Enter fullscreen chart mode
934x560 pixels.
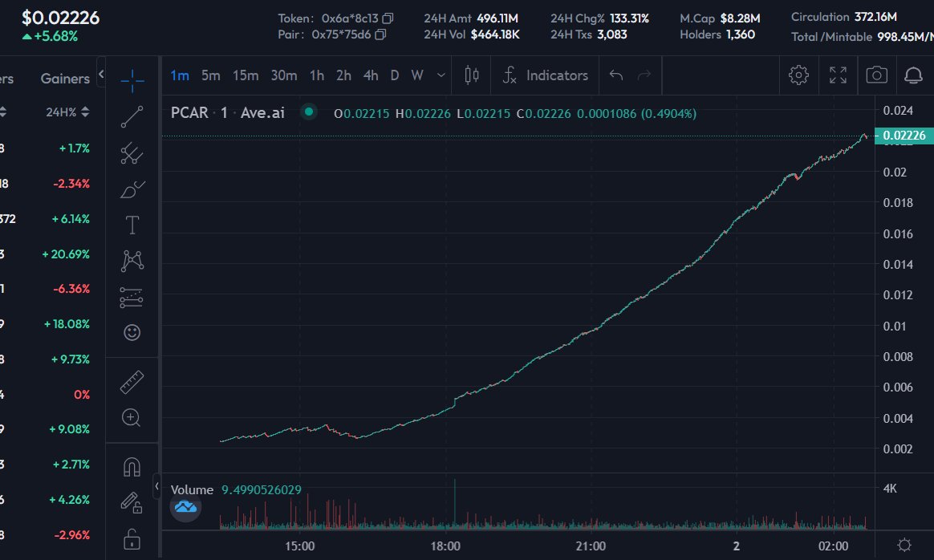(838, 75)
